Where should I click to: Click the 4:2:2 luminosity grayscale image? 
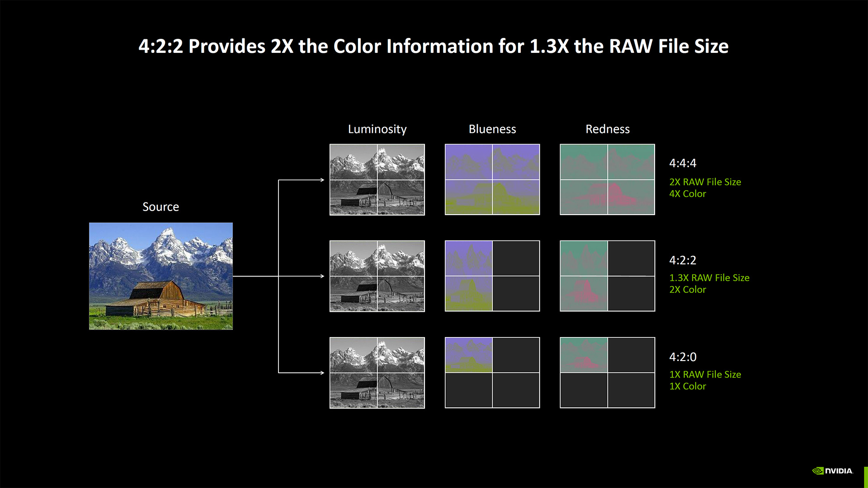[x=377, y=276]
